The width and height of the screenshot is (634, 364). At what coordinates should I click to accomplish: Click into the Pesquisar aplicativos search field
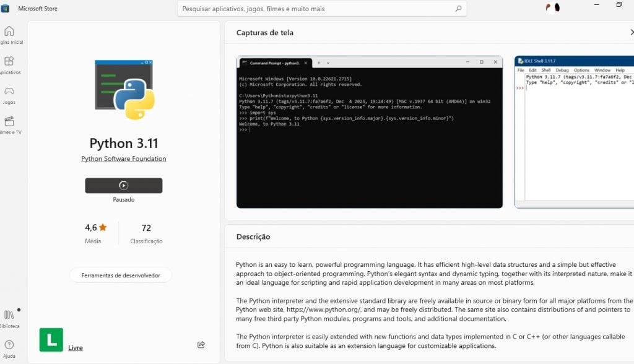(x=316, y=9)
